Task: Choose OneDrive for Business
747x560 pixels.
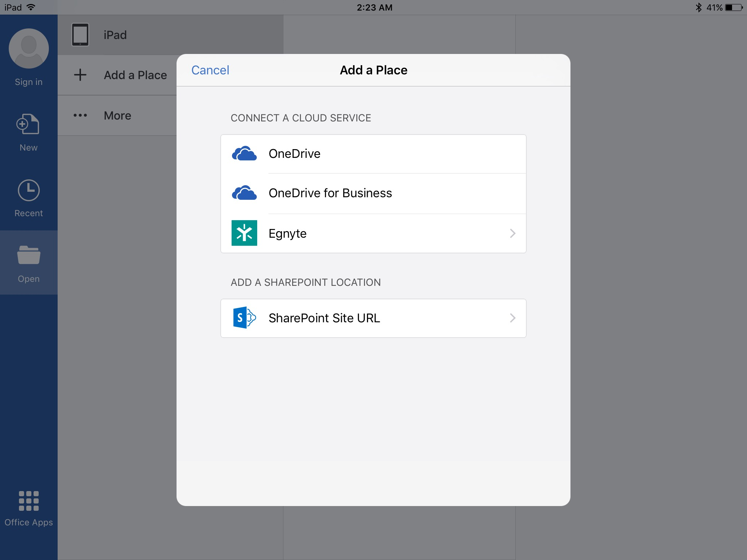Action: coord(373,194)
